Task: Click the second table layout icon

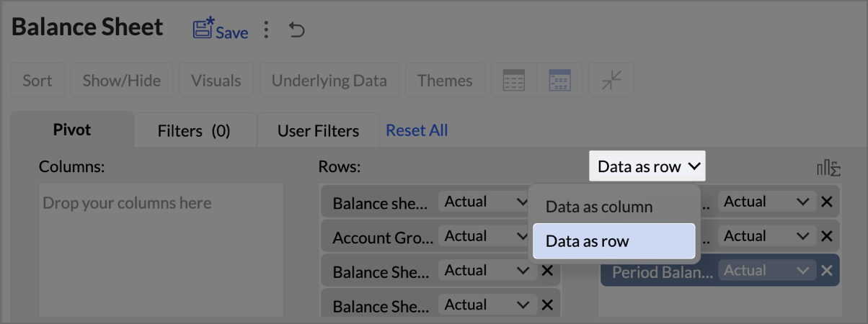Action: pyautogui.click(x=559, y=80)
